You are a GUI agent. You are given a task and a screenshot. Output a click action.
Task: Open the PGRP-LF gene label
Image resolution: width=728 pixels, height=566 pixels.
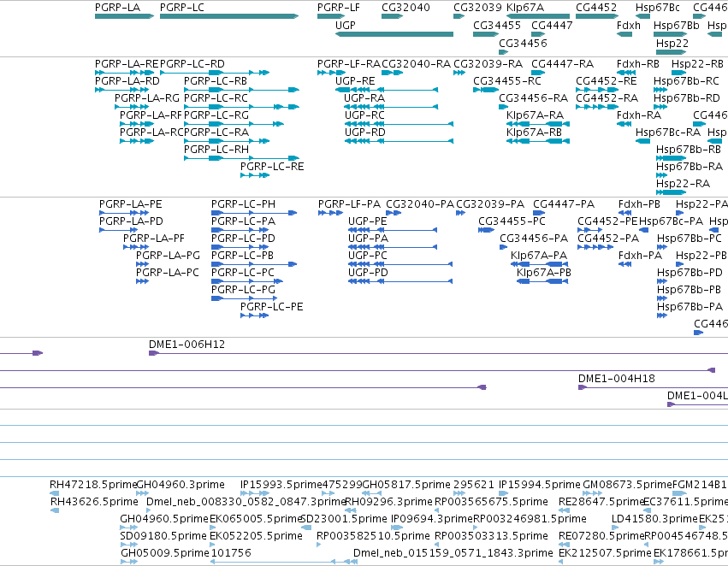point(339,8)
